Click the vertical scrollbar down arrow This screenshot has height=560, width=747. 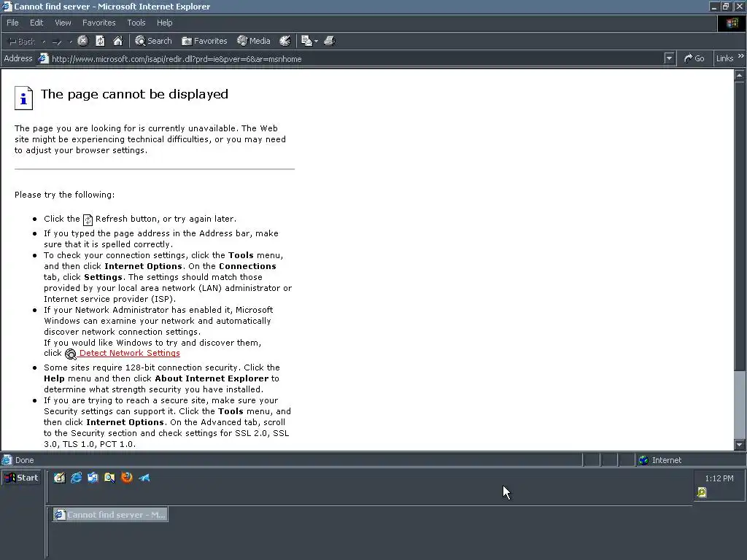(x=740, y=445)
